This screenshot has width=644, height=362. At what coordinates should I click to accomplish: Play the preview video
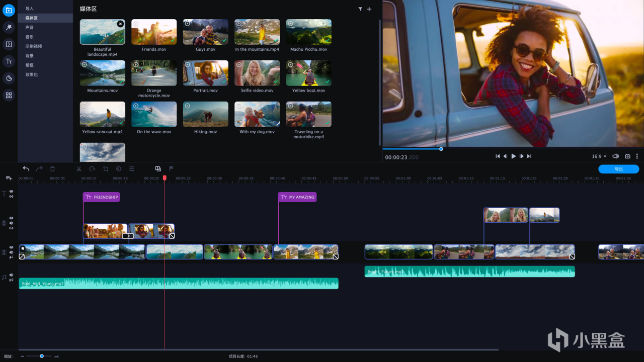(514, 156)
